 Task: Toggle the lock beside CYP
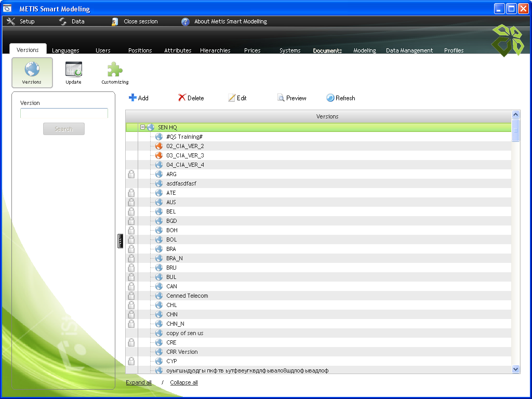(131, 361)
